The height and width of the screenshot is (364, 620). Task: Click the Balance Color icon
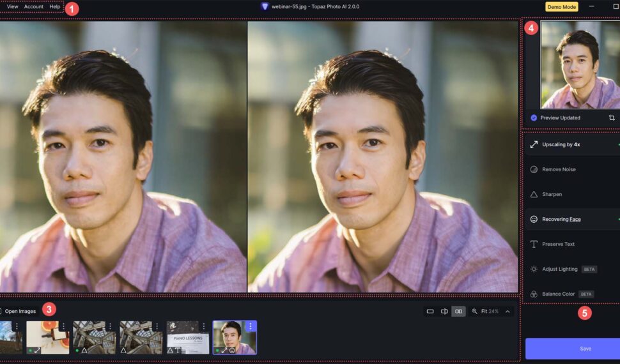pyautogui.click(x=534, y=294)
